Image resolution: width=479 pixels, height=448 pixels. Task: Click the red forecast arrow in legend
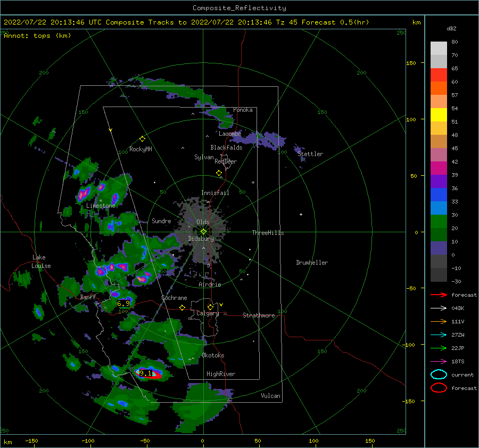439,295
